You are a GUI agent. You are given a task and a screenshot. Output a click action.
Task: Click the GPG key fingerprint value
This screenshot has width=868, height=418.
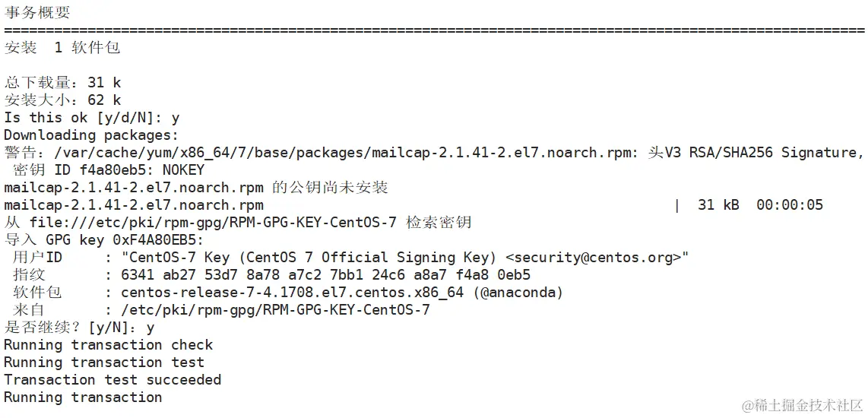(325, 275)
